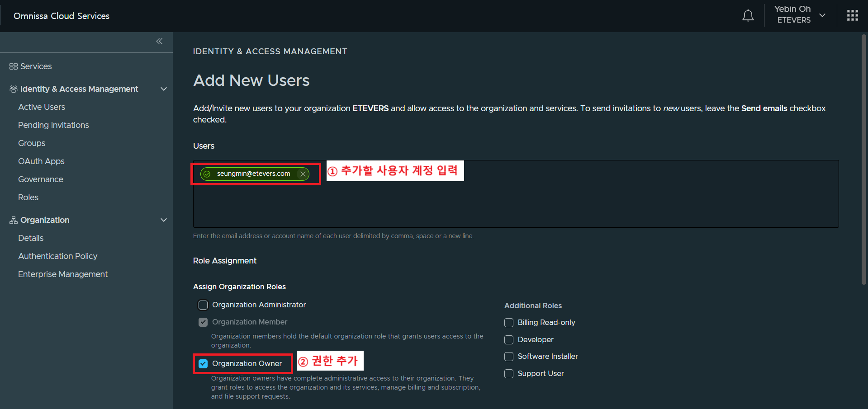Open the Active Users page
868x409 pixels.
pos(42,107)
